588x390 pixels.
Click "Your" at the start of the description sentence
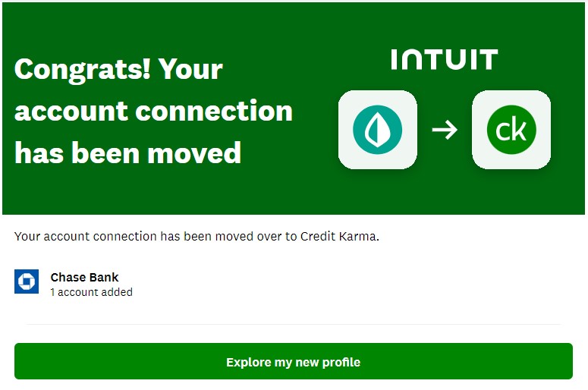click(27, 236)
